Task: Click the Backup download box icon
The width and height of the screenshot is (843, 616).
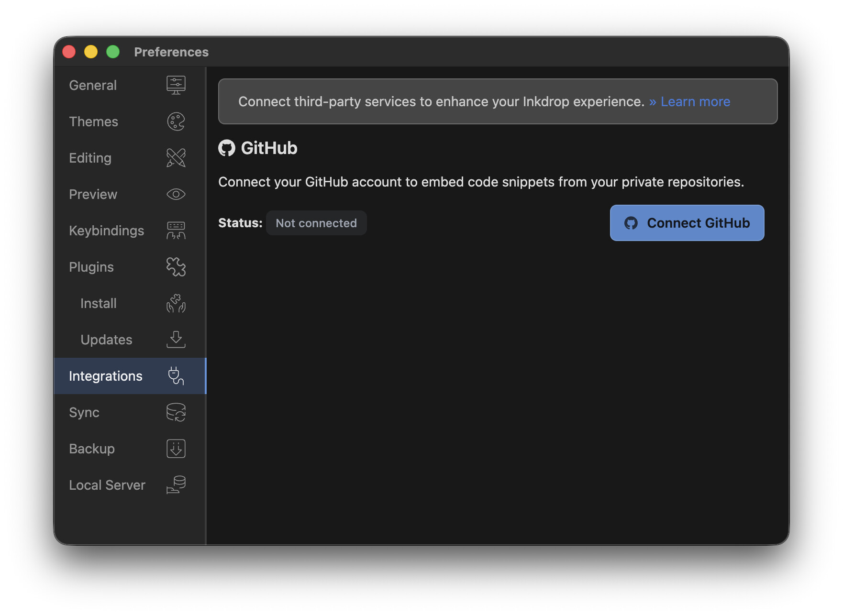Action: click(x=176, y=449)
